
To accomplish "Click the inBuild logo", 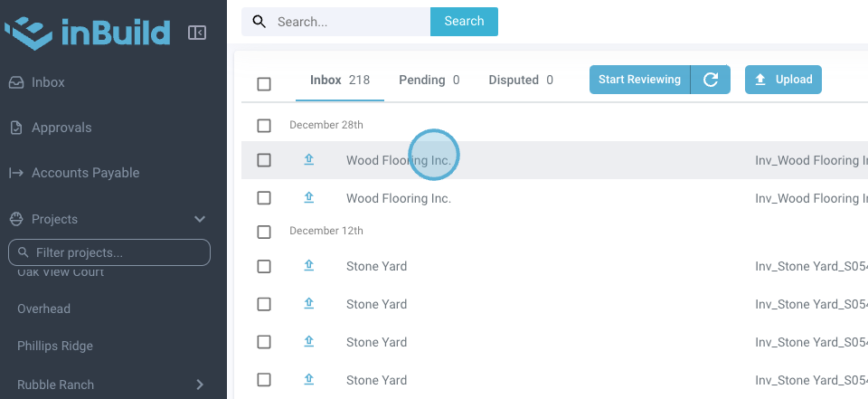I will pyautogui.click(x=88, y=33).
